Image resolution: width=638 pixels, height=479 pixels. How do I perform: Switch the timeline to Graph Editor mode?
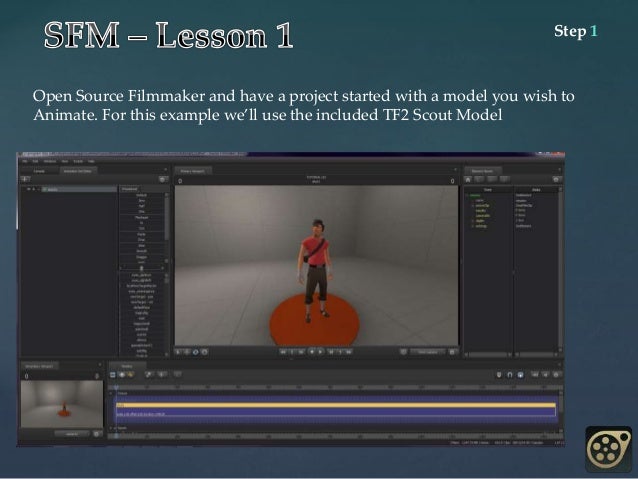(x=130, y=374)
